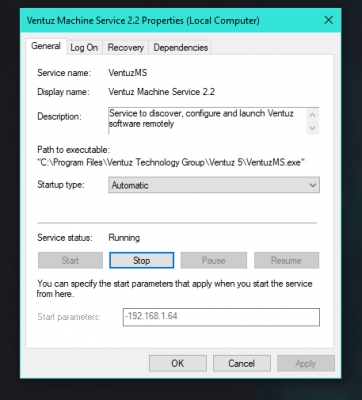
Task: Open the Recovery tab
Action: 125,48
